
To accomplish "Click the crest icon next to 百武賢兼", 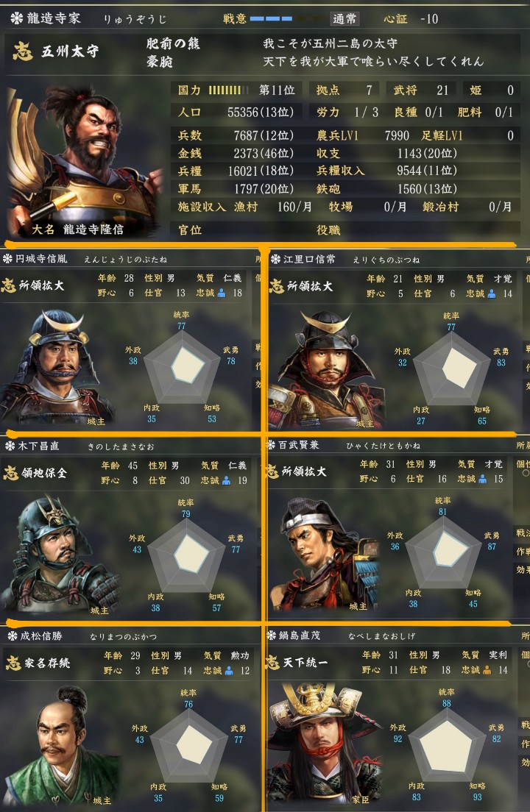I will point(271,445).
